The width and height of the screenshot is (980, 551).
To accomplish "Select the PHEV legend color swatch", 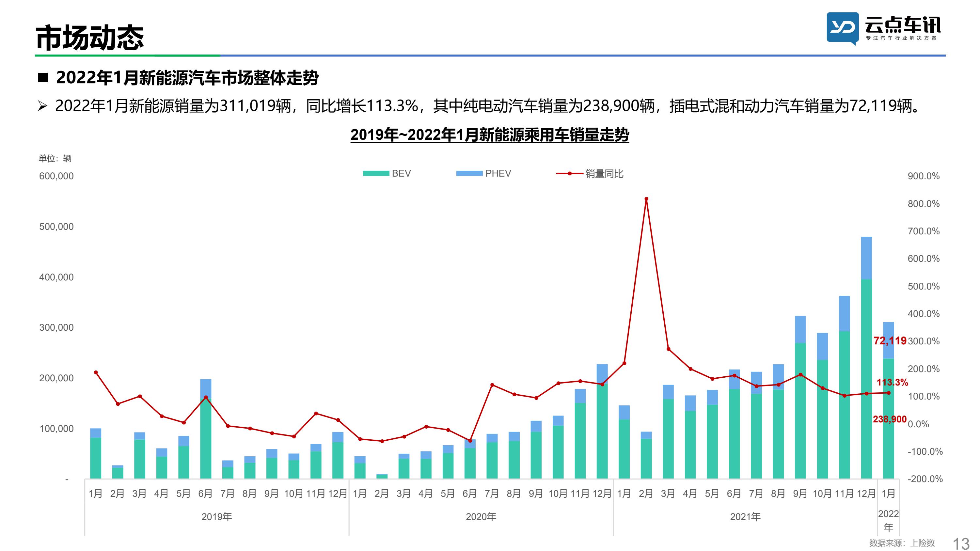I will [469, 174].
